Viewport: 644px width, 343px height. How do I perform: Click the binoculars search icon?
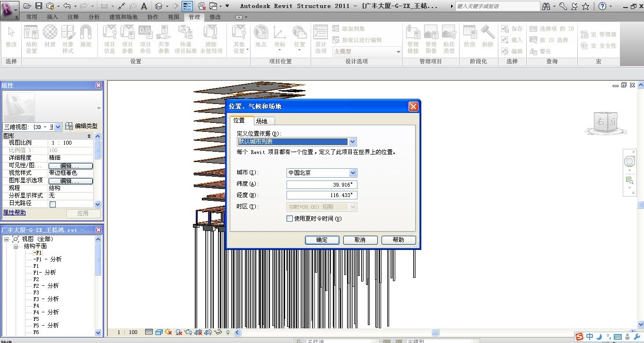point(547,6)
